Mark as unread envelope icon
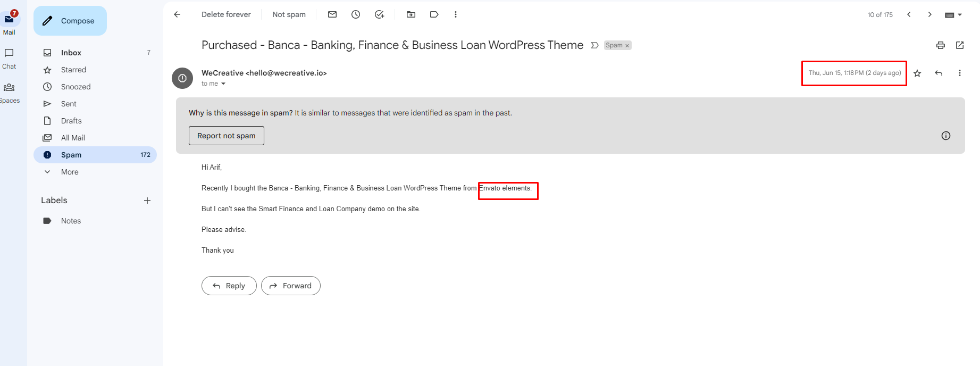 point(332,14)
